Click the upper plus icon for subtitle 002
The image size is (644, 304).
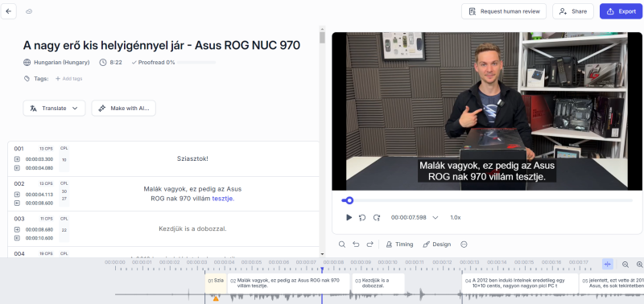[x=17, y=195]
